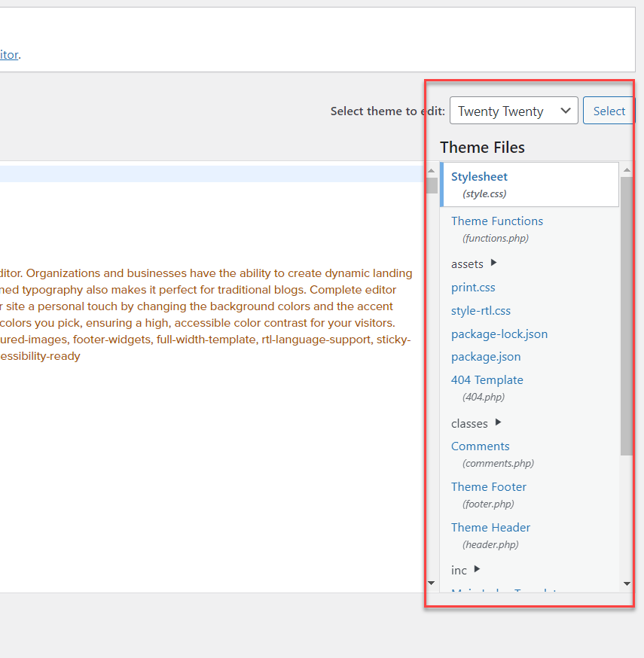
Task: Open the Theme Header file
Action: [x=490, y=528]
